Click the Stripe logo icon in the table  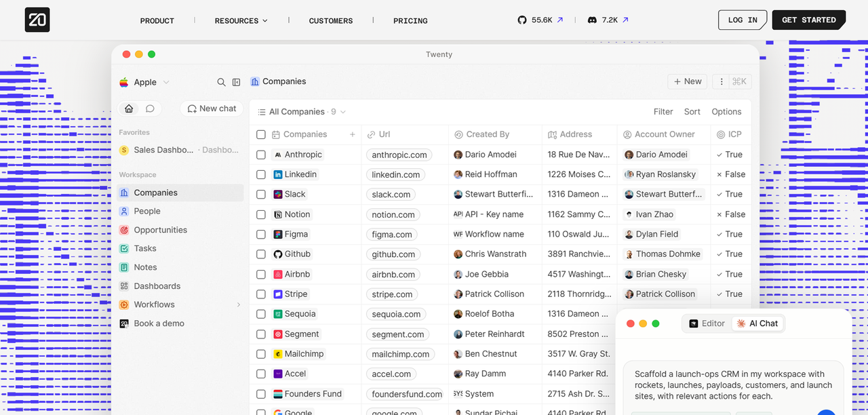(278, 294)
